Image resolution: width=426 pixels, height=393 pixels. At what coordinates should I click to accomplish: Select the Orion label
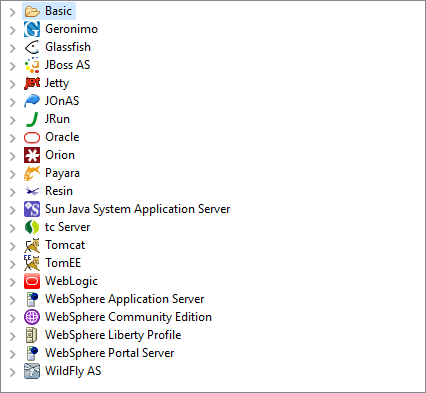click(60, 155)
